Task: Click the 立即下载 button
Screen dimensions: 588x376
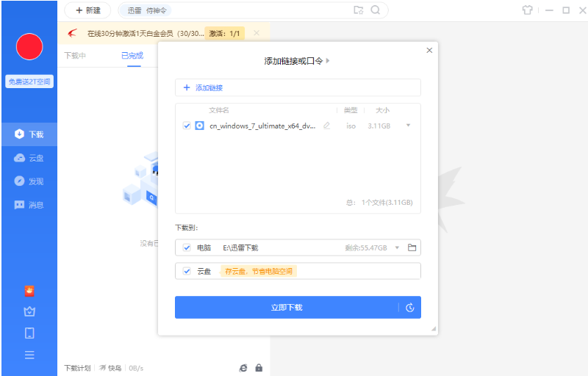Action: coord(287,307)
